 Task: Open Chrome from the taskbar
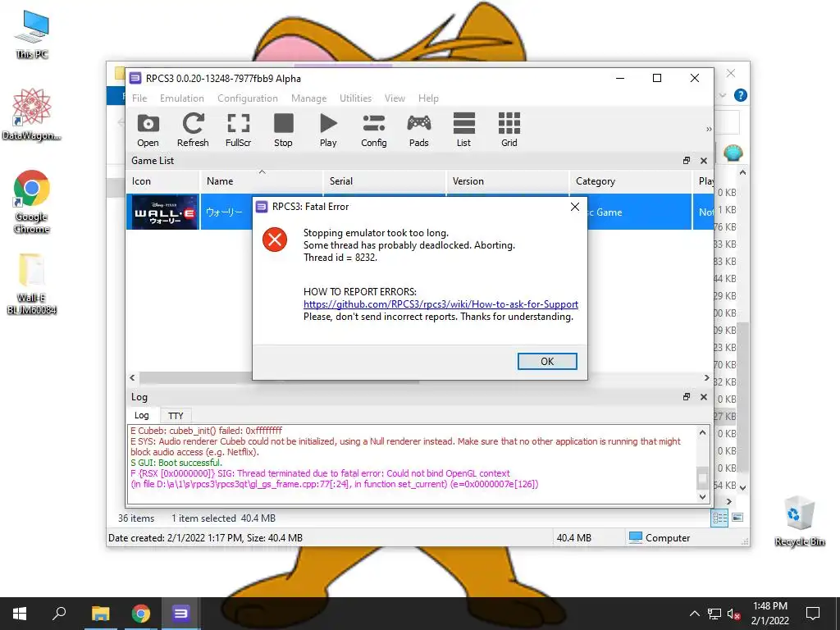coord(141,614)
